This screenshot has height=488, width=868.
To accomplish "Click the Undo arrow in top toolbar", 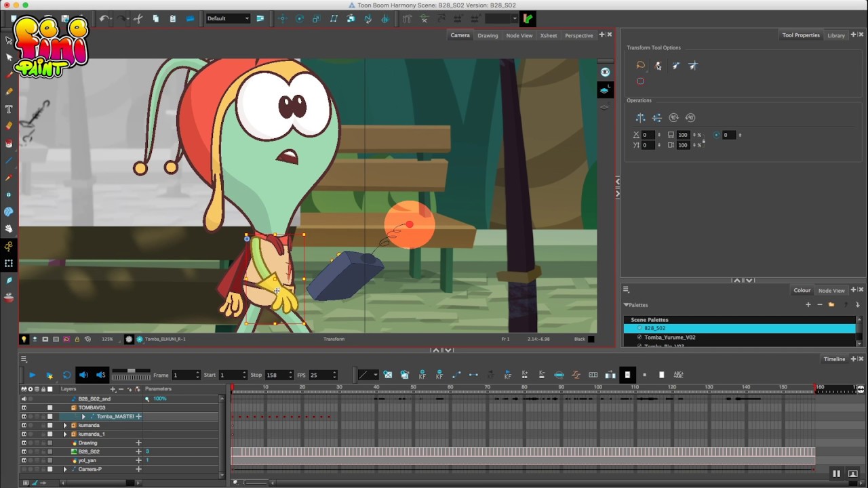I will point(104,18).
